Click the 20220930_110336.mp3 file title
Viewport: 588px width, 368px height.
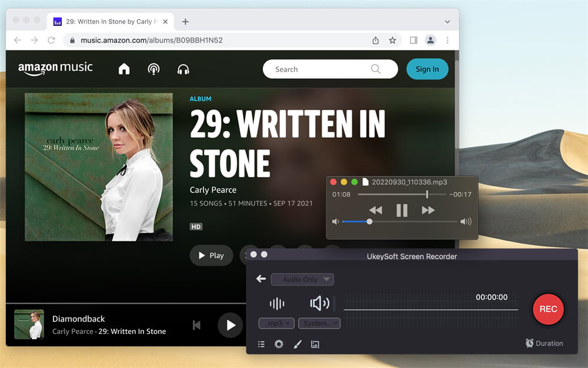point(409,182)
